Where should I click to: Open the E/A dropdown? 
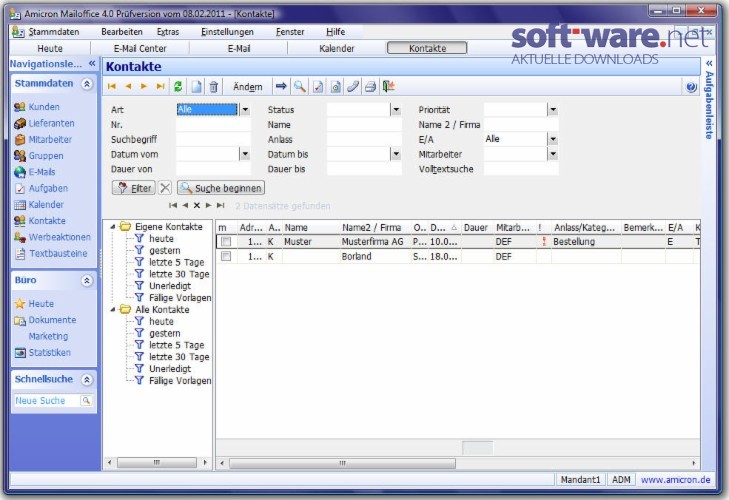[x=553, y=139]
